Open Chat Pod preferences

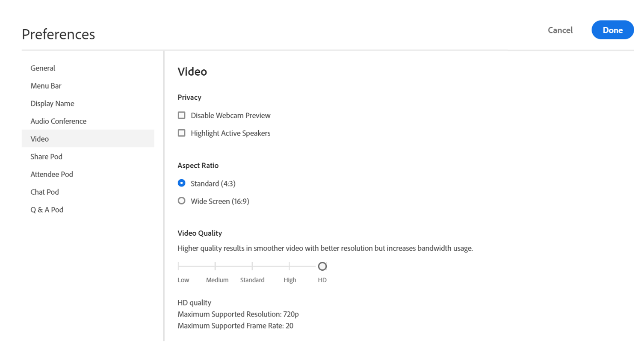tap(44, 192)
